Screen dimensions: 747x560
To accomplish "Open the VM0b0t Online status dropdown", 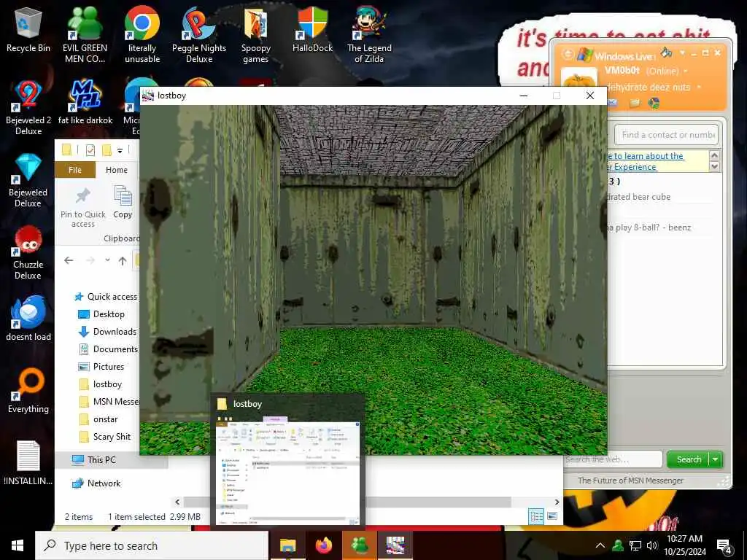I will [686, 71].
